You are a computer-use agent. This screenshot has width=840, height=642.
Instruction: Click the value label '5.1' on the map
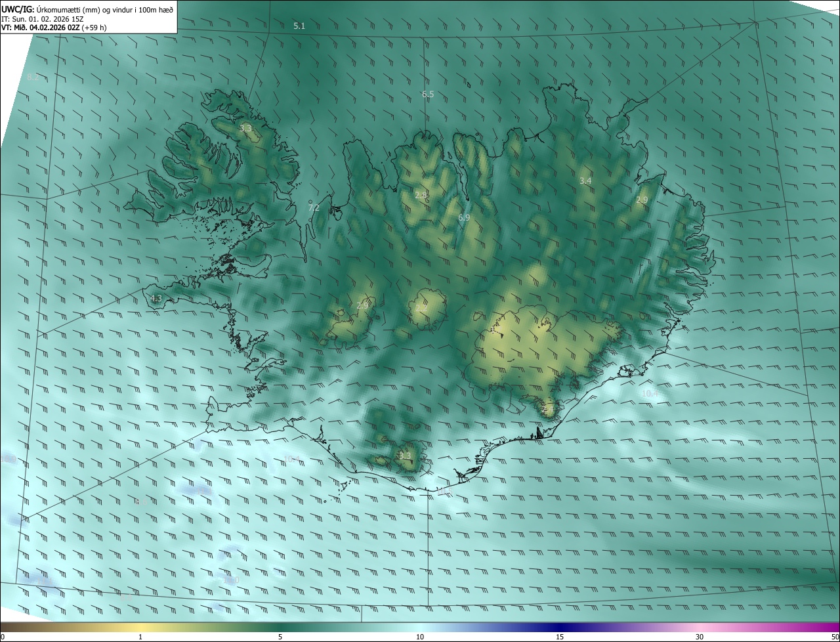click(299, 26)
